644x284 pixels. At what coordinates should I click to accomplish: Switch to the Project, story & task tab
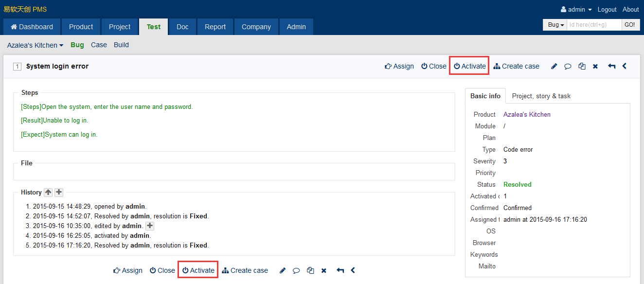[541, 96]
